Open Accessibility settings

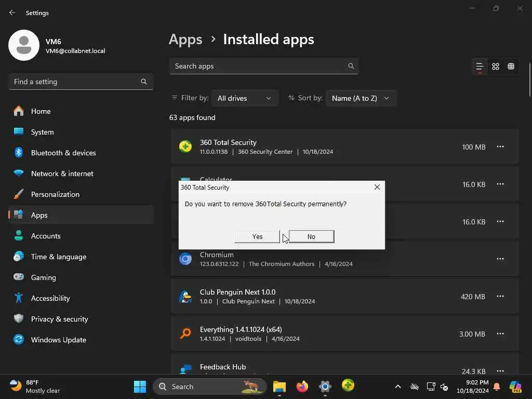[x=81, y=298]
